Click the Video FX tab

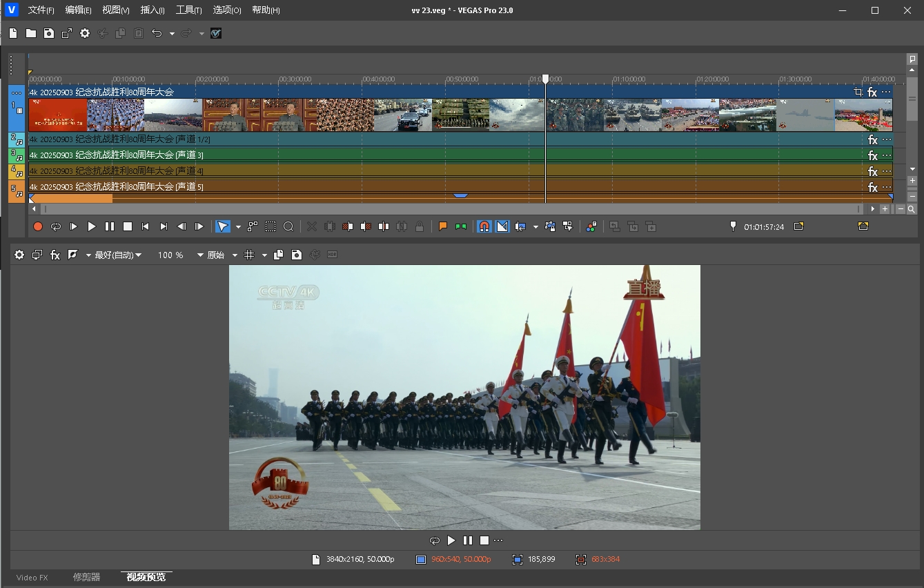click(32, 577)
